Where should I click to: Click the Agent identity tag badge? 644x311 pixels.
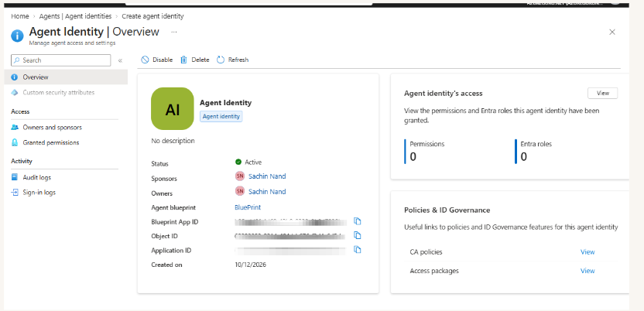coord(221,117)
